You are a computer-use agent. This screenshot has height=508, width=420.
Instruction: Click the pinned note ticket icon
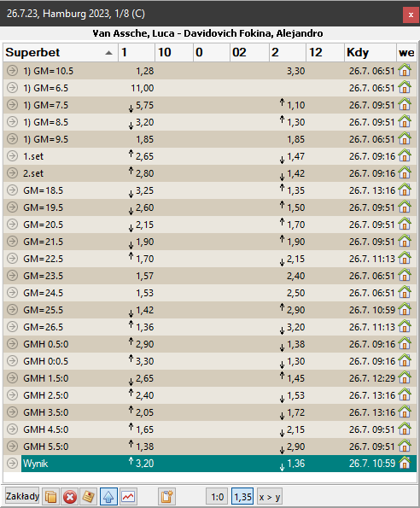(89, 496)
